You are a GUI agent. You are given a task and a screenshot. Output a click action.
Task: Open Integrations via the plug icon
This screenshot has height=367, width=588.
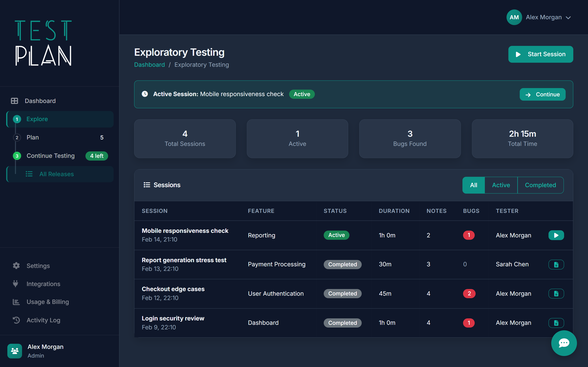16,284
